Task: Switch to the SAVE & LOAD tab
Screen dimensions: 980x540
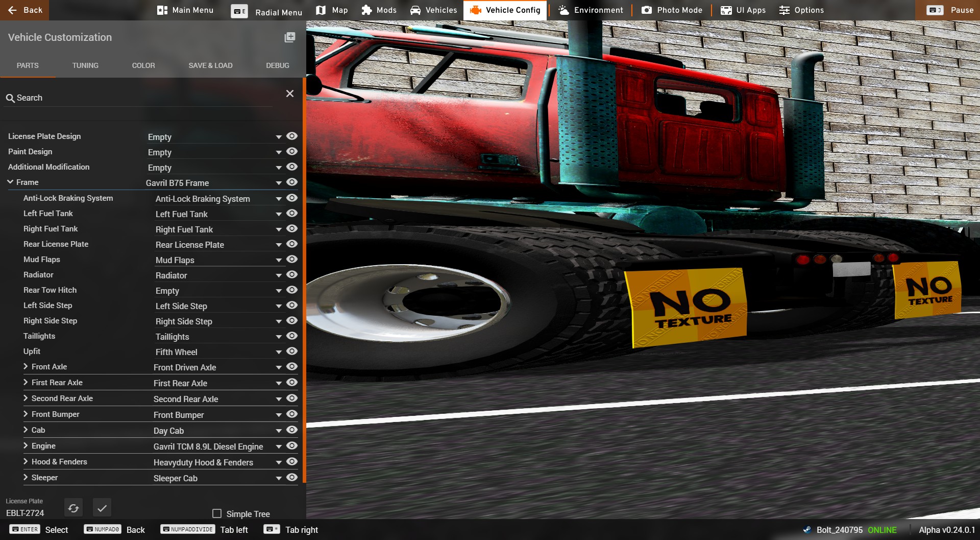Action: click(x=210, y=65)
